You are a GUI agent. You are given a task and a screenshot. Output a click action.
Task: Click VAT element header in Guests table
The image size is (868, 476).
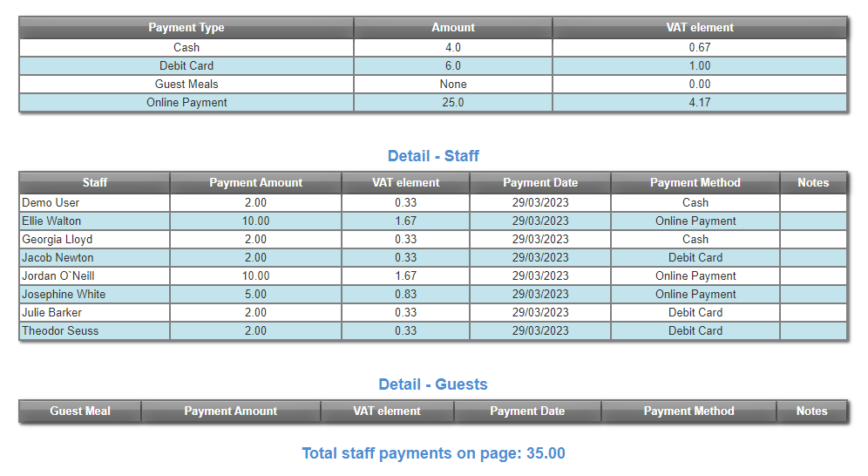tap(387, 411)
